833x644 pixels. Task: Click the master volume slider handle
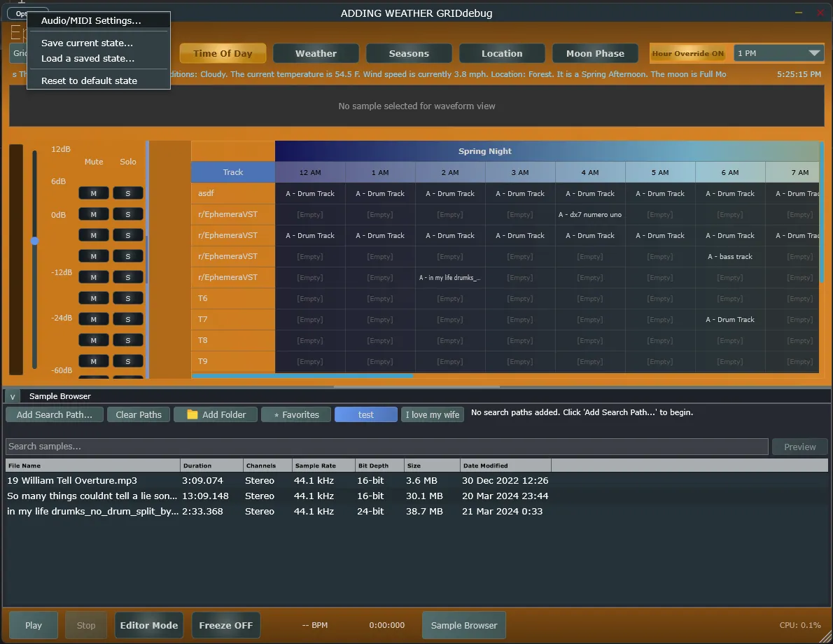[x=34, y=241]
